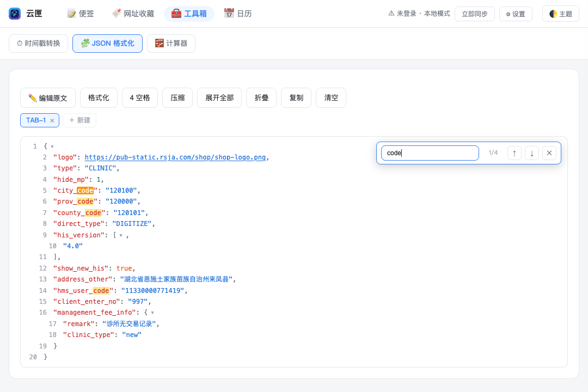Click the 立即同步 sync button

click(x=474, y=14)
